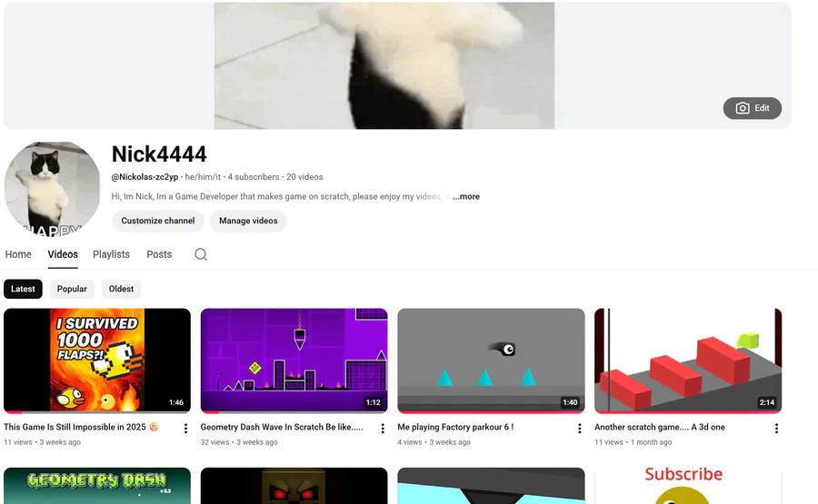818x504 pixels.
Task: Click the 4 subscribers text
Action: click(254, 177)
